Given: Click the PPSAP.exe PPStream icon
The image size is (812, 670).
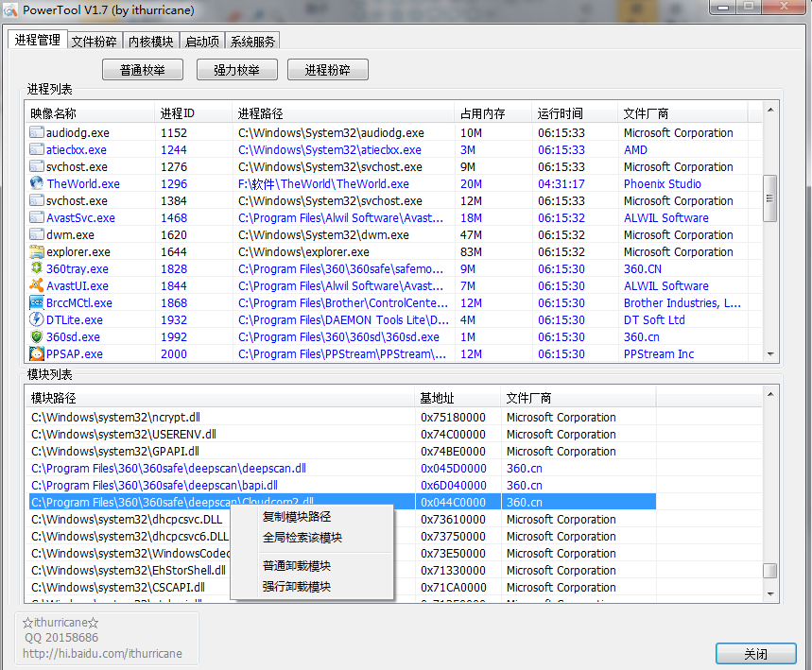Looking at the screenshot, I should pos(36,353).
